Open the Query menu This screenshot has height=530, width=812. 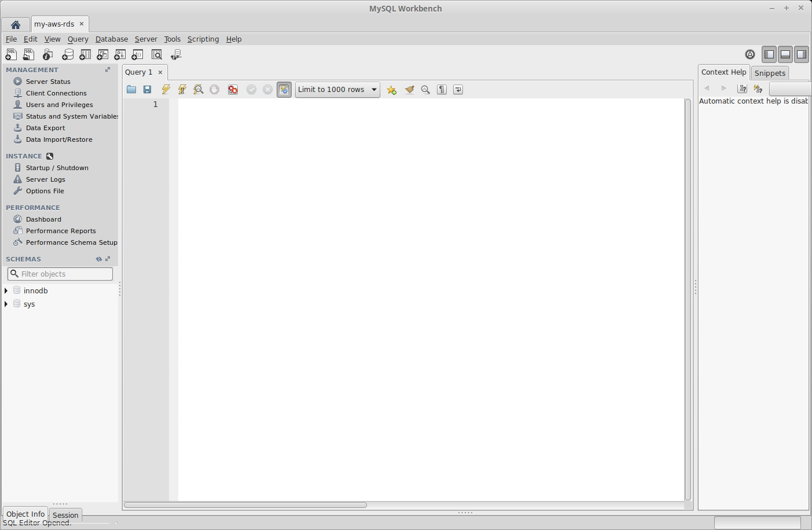pos(78,39)
